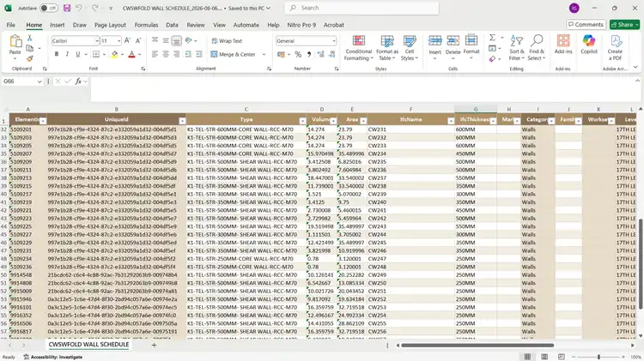Open the Page Layout tab

point(110,25)
